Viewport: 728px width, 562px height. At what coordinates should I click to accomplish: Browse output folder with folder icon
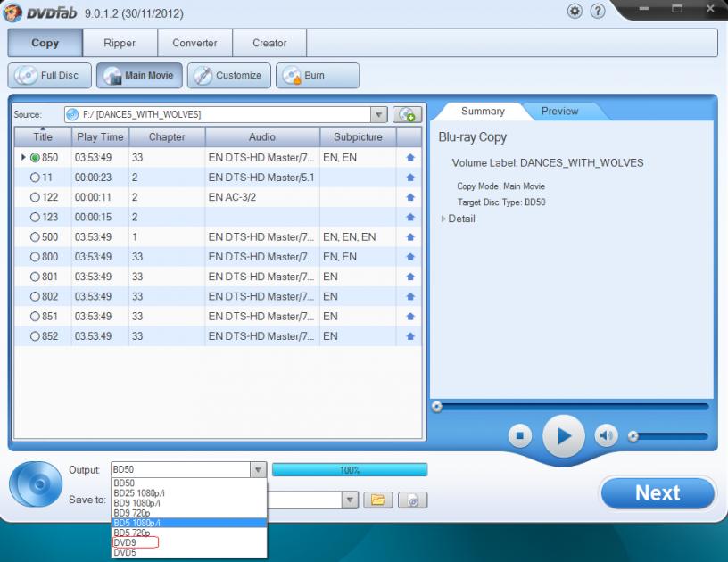point(376,500)
